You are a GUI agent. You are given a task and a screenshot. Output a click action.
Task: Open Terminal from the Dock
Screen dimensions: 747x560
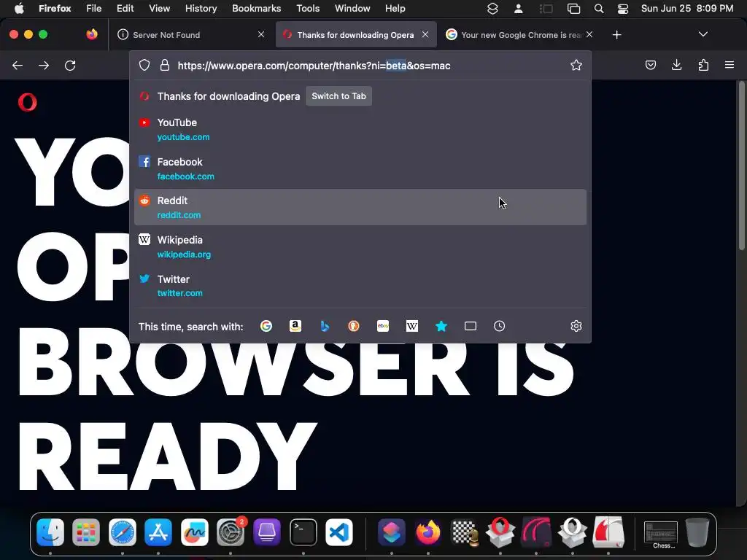tap(303, 532)
